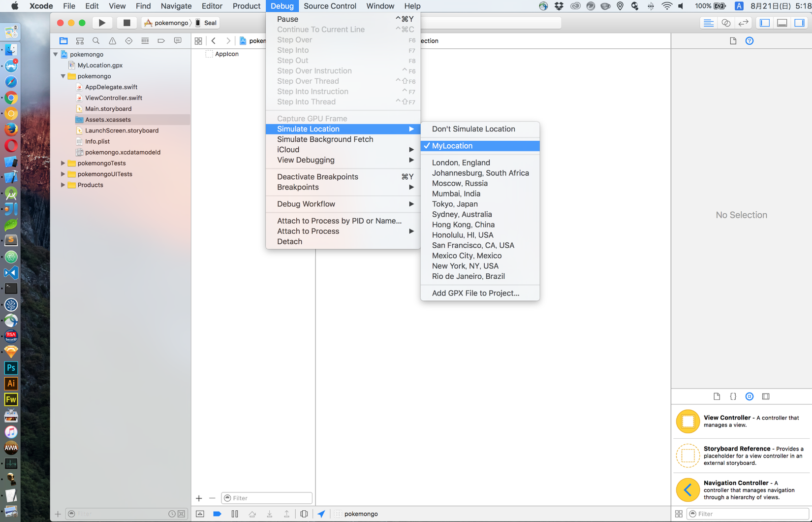
Task: Select Tokyo, Japan location
Action: tap(480, 204)
